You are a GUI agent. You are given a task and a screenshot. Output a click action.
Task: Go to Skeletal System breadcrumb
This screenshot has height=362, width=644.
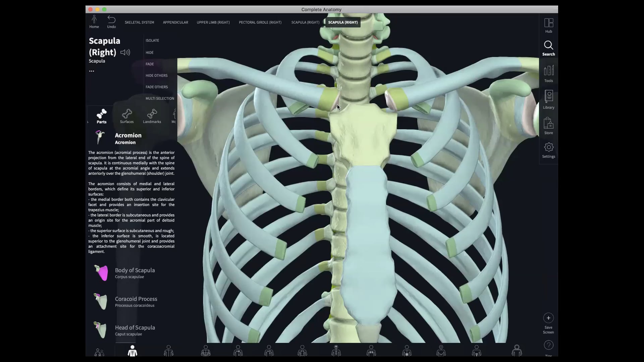[139, 22]
